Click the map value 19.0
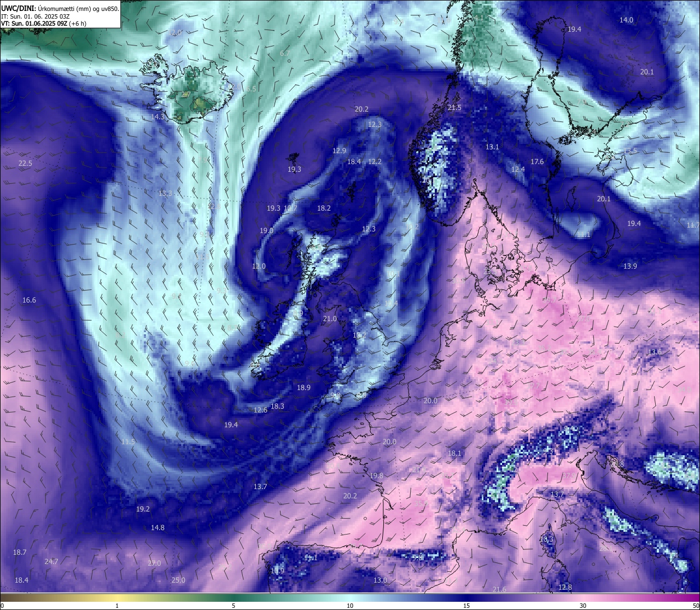 click(x=266, y=231)
